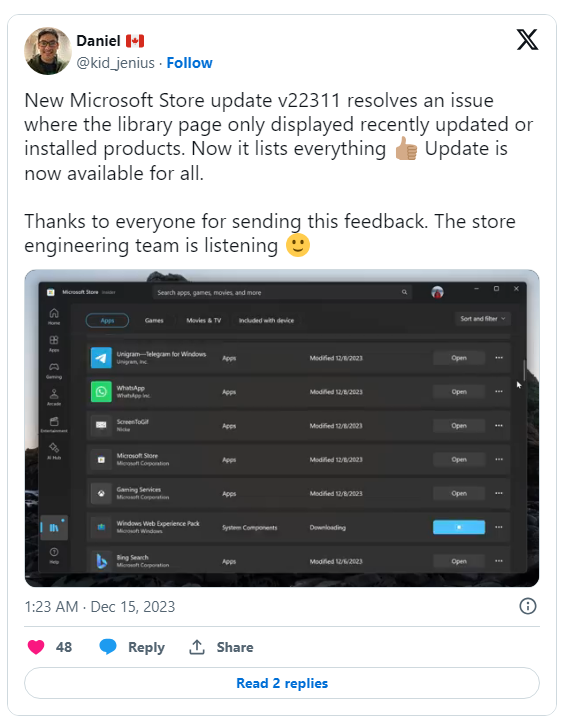The width and height of the screenshot is (565, 724).
Task: Click the Store search input field
Action: (x=282, y=292)
